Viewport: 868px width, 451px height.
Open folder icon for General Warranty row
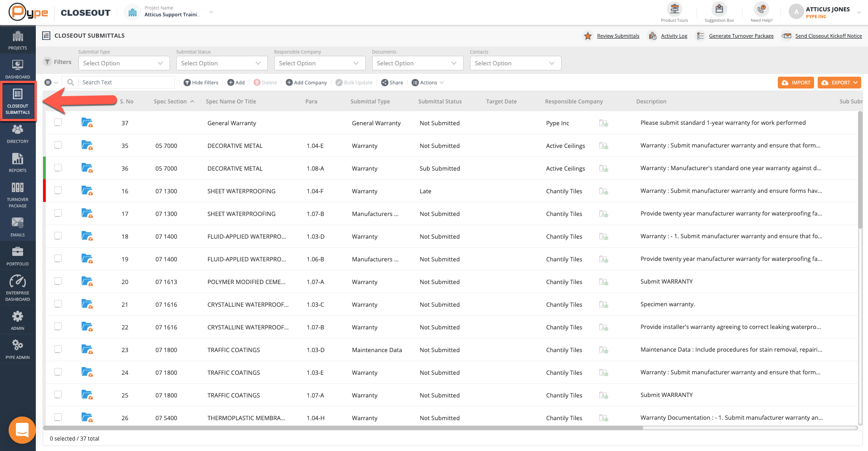[x=87, y=123]
